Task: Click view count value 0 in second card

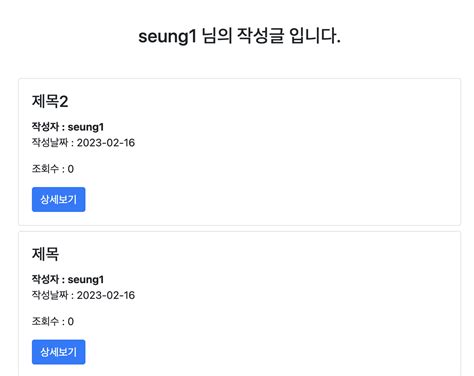Action: 71,321
